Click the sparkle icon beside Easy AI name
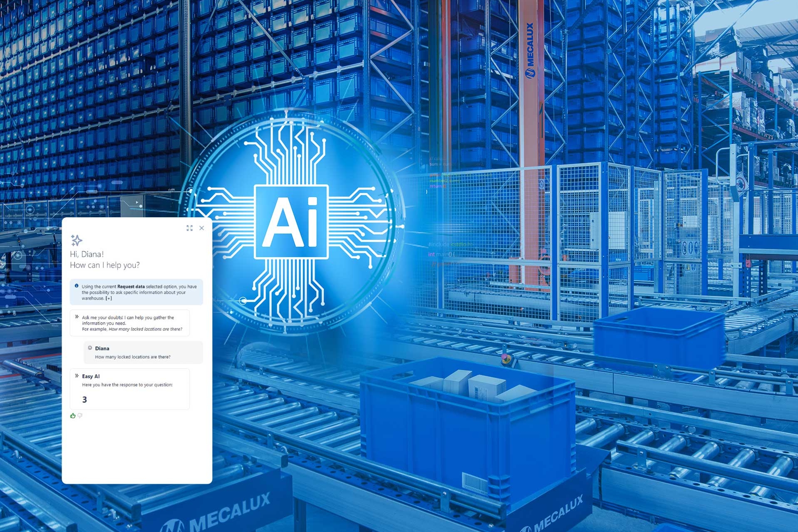This screenshot has height=532, width=798. click(77, 376)
